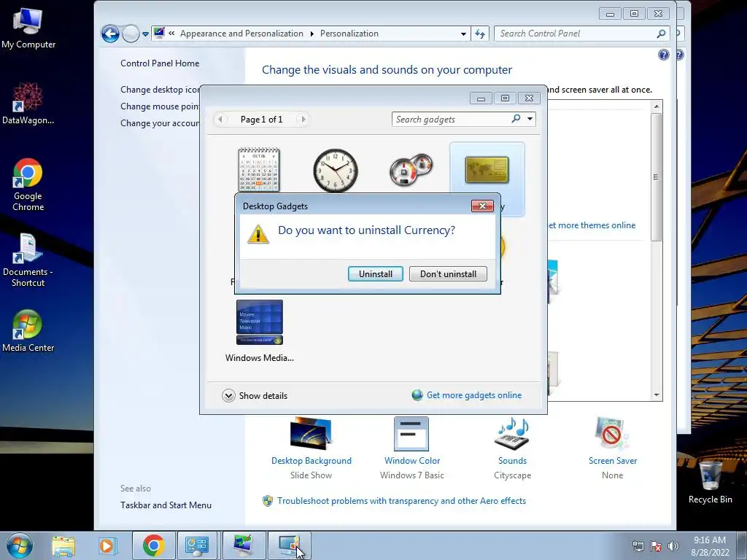
Task: Open Get more themes online link
Action: click(x=591, y=225)
